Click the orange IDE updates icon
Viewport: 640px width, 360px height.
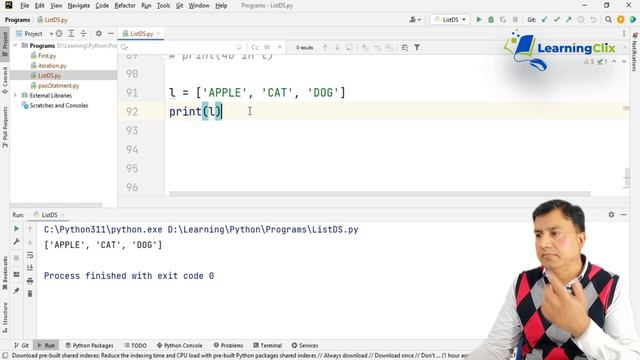point(621,20)
